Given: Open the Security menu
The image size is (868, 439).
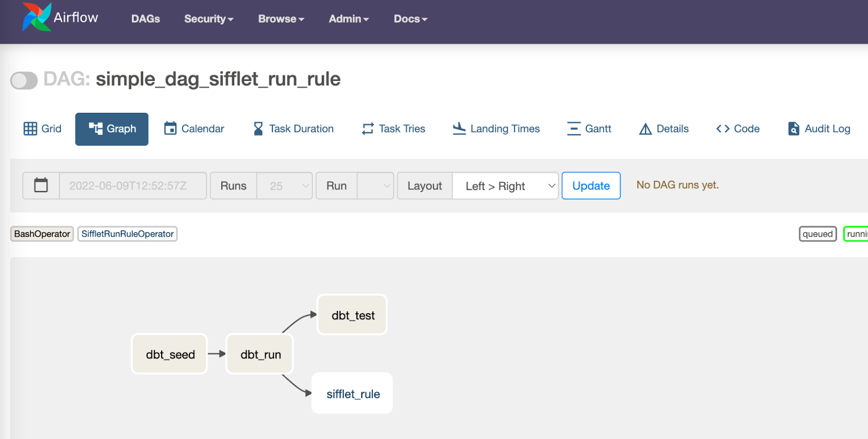Looking at the screenshot, I should tap(208, 19).
